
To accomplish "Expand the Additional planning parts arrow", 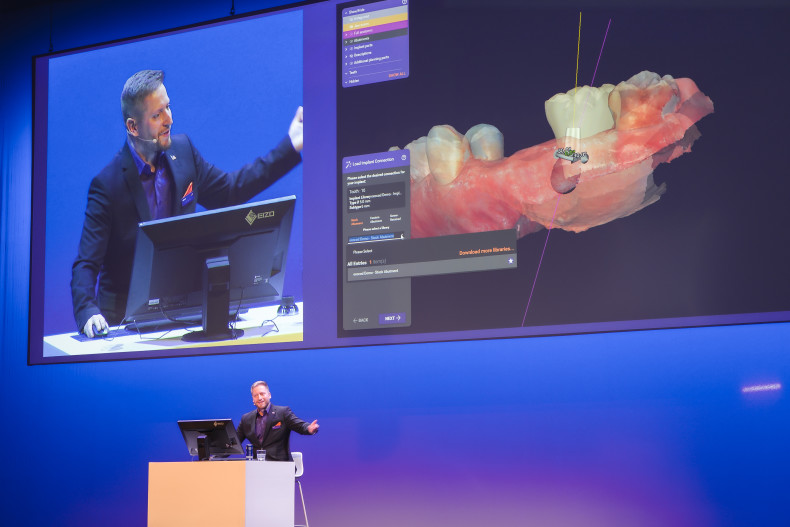I will 346,64.
